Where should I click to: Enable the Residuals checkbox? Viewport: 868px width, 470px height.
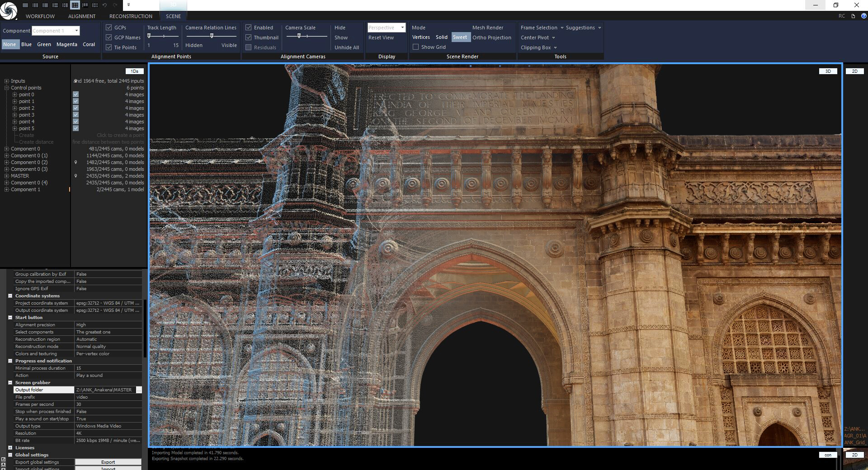(249, 47)
